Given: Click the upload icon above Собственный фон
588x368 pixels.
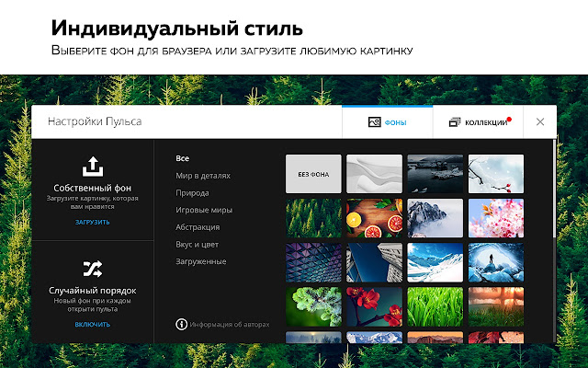Looking at the screenshot, I should [93, 167].
